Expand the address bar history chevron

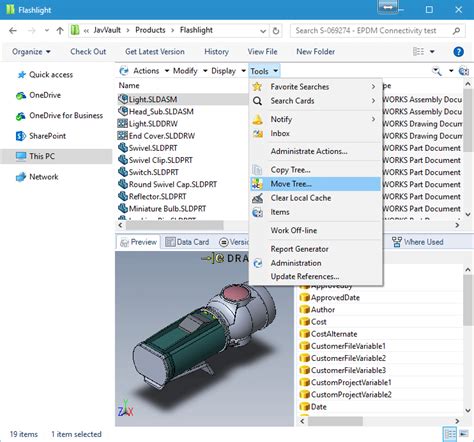click(263, 31)
